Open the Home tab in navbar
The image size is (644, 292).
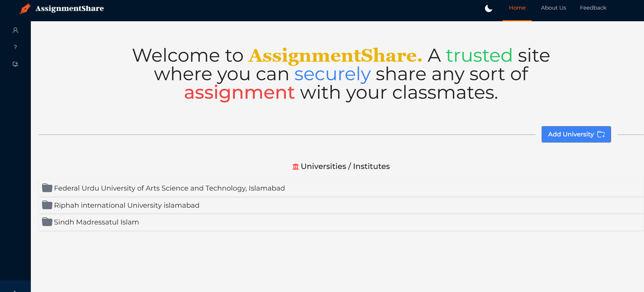517,8
